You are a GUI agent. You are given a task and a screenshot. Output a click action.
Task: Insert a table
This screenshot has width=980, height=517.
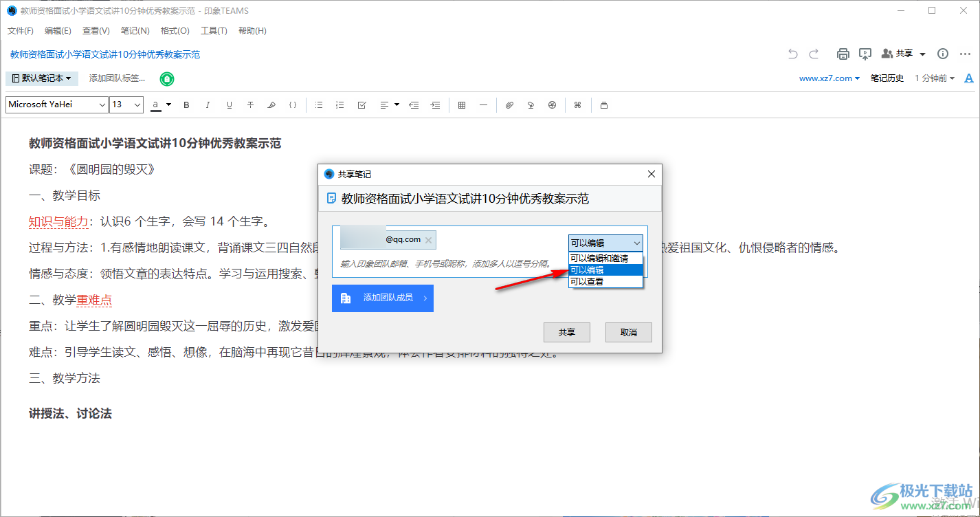click(x=462, y=105)
